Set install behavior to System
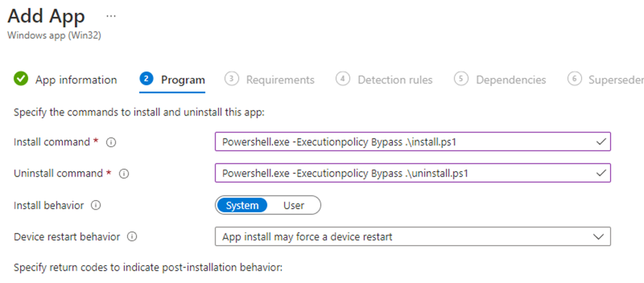 pyautogui.click(x=242, y=206)
